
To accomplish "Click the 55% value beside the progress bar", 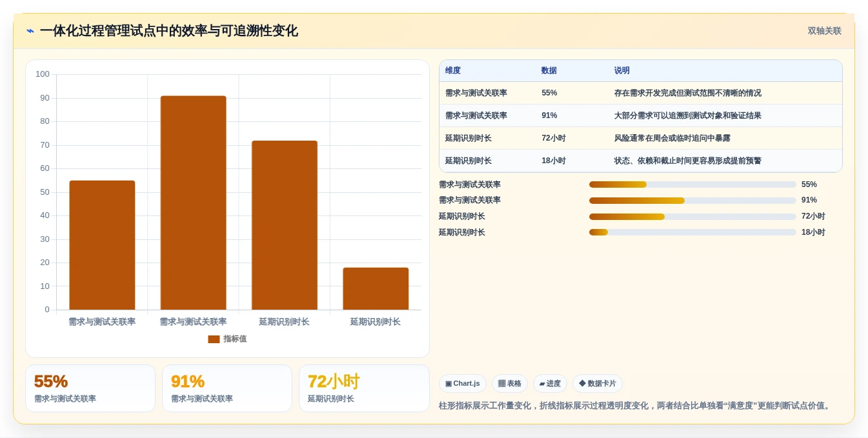I will click(x=809, y=184).
